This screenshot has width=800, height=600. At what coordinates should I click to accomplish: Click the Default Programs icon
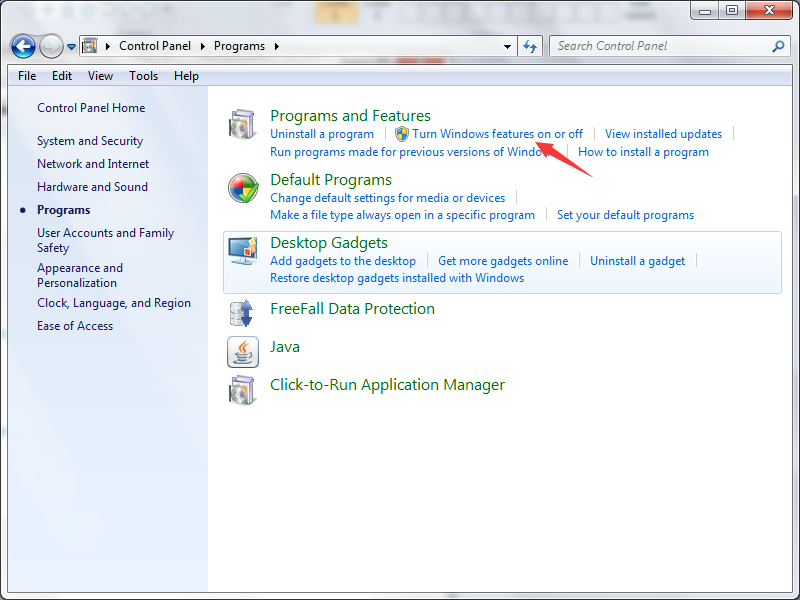[x=243, y=188]
